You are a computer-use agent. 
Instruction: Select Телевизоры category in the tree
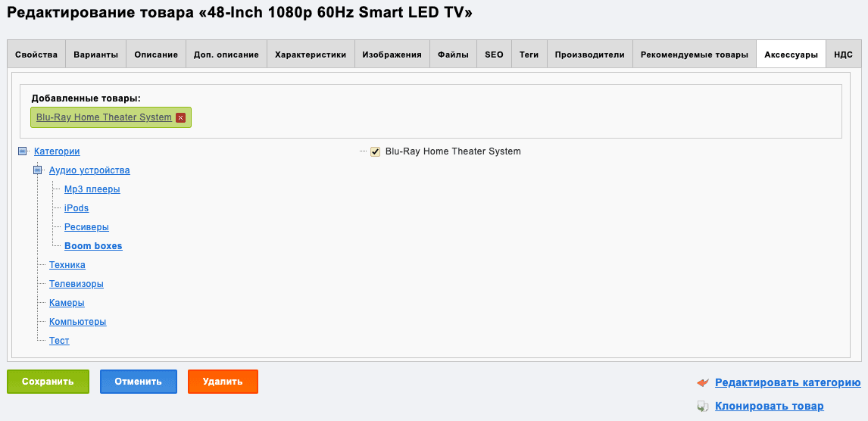(76, 284)
